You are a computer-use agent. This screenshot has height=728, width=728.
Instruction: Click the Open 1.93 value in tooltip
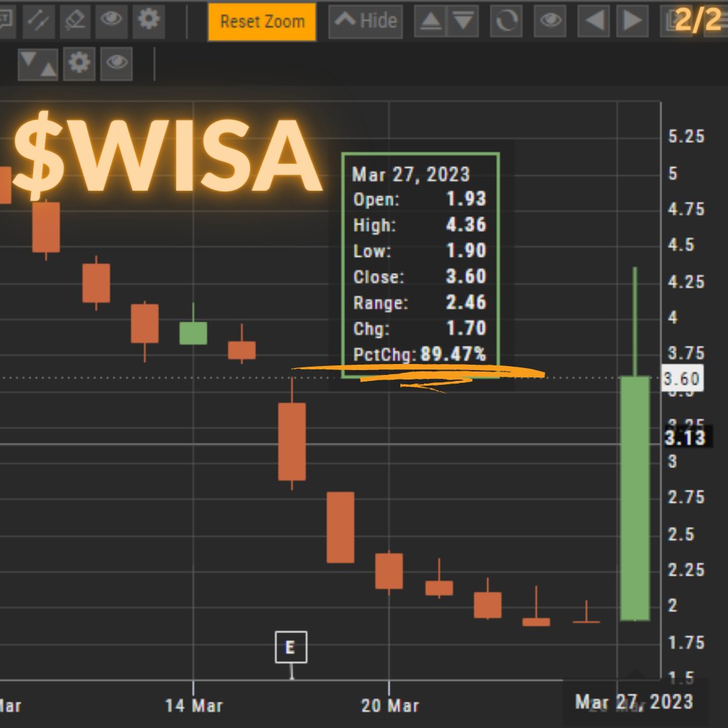[466, 199]
